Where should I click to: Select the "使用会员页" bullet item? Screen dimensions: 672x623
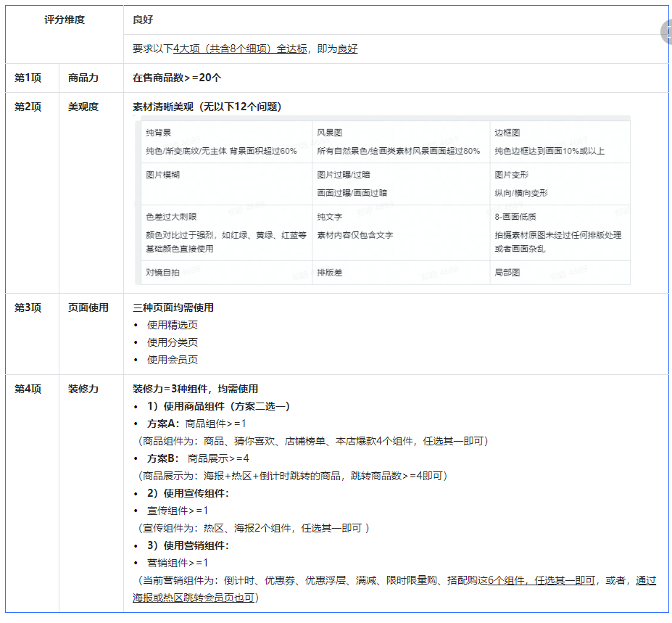coord(173,359)
